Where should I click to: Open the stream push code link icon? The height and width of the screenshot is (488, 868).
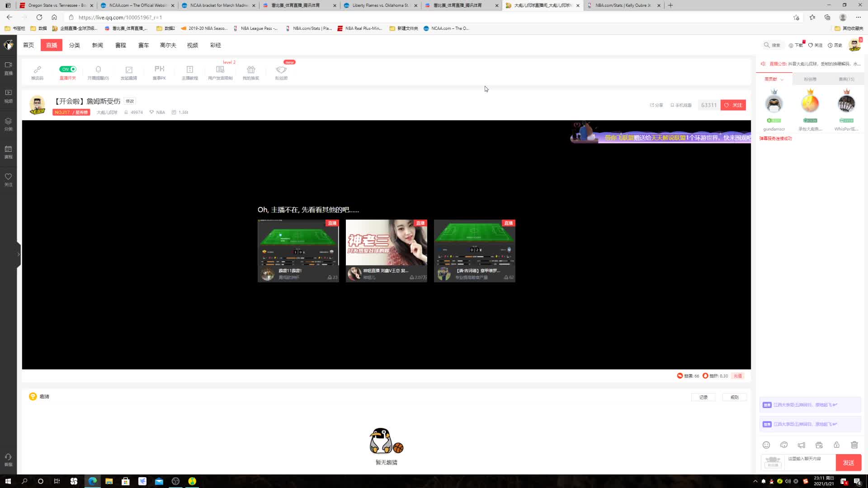pyautogui.click(x=37, y=70)
